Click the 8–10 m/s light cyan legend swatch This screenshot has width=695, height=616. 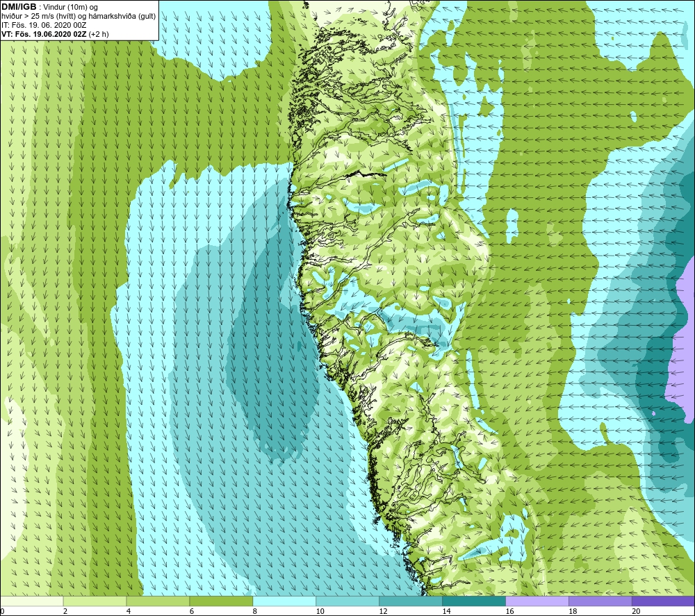284,601
